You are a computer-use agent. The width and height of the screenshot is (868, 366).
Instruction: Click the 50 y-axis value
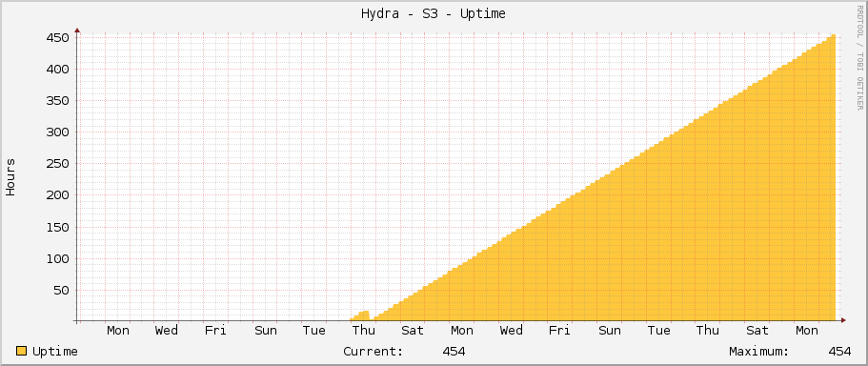pyautogui.click(x=61, y=291)
